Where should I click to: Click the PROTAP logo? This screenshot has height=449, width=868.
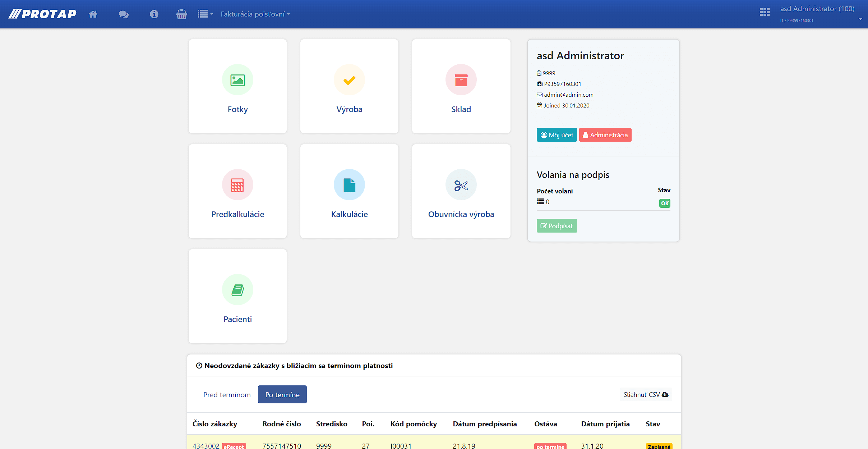click(42, 14)
